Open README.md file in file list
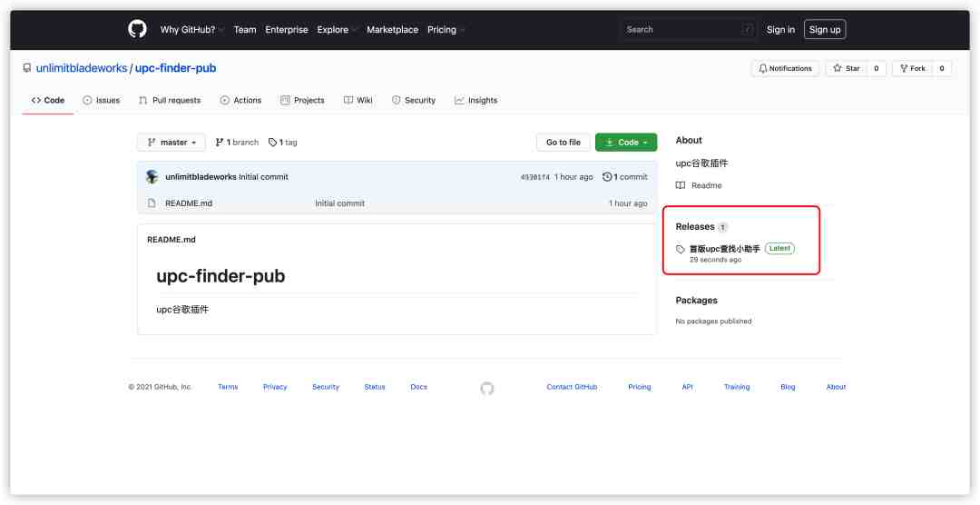 pos(189,203)
